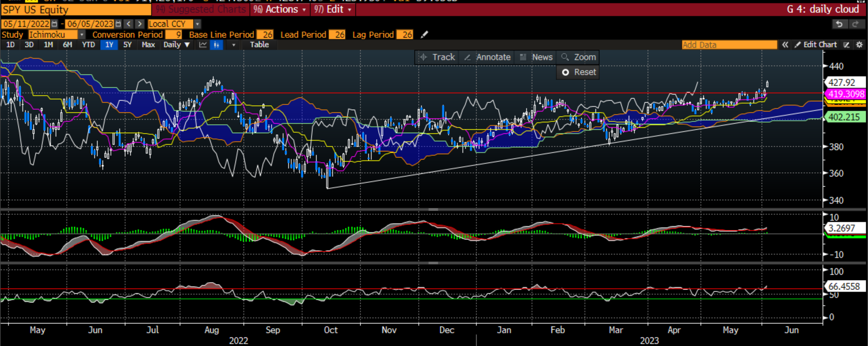Collapse panel with double chevron icon
This screenshot has height=346, width=868.
tap(785, 45)
